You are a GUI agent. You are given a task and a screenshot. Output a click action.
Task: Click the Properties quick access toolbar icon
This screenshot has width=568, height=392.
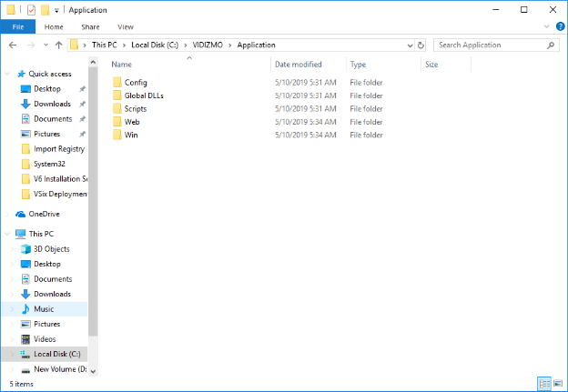[x=30, y=10]
